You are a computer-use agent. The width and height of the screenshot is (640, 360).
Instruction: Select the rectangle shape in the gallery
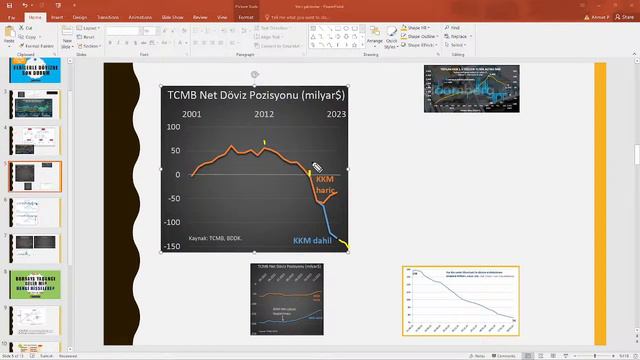click(x=338, y=28)
